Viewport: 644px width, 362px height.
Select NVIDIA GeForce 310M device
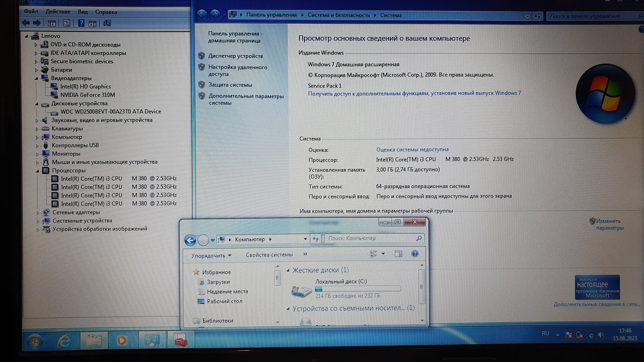coord(87,95)
